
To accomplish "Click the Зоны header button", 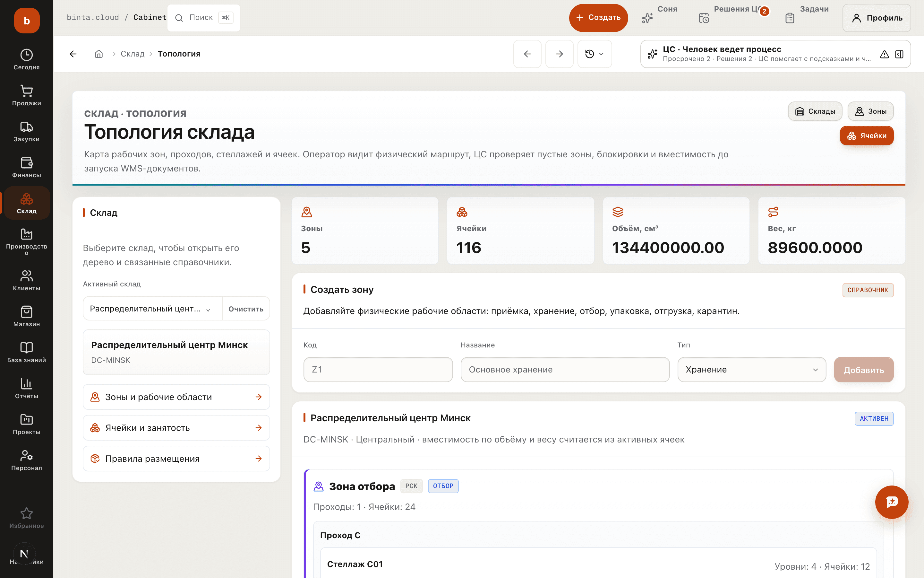I will (870, 111).
